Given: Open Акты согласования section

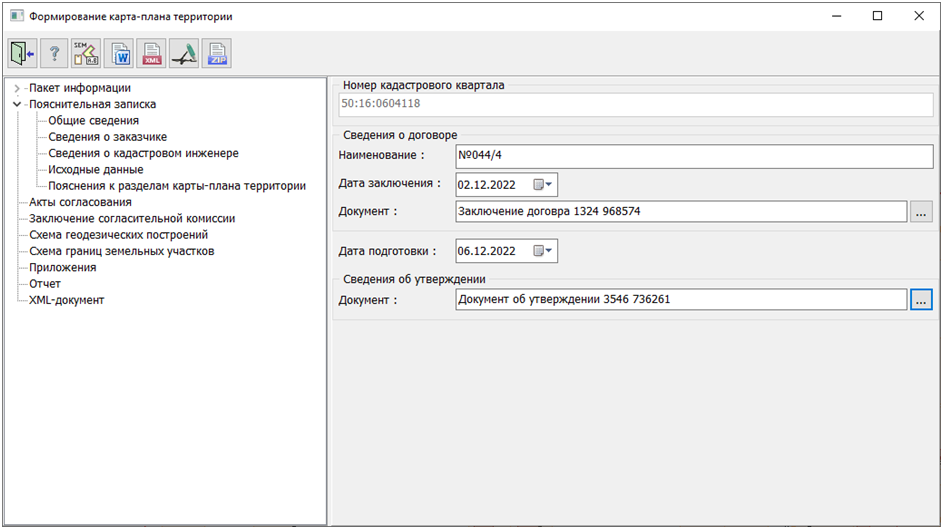Looking at the screenshot, I should (80, 202).
